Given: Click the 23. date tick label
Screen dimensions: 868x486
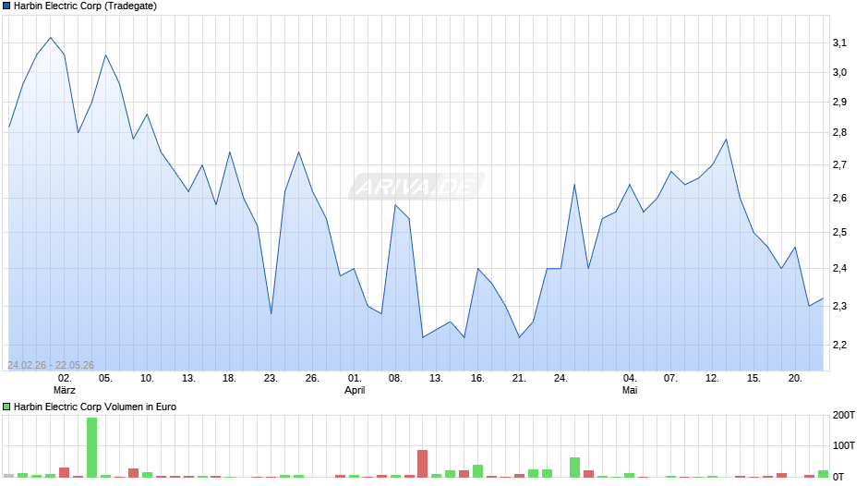Looking at the screenshot, I should pyautogui.click(x=271, y=378).
